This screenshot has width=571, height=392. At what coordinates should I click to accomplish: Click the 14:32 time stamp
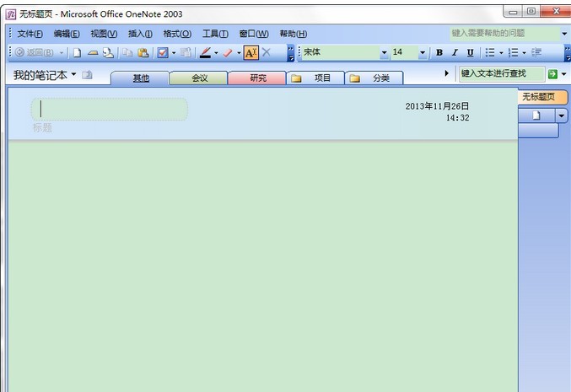tap(458, 118)
